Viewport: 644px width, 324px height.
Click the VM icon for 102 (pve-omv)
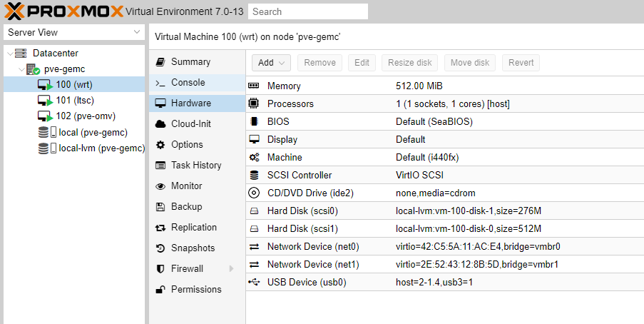[x=45, y=116]
